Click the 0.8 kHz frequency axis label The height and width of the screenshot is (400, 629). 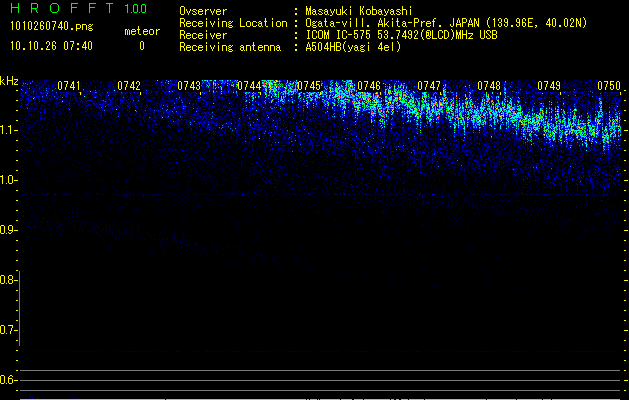coord(8,280)
